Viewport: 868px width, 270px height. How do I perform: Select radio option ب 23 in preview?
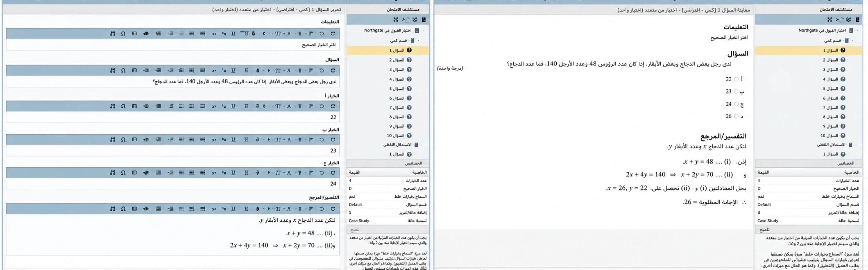(736, 91)
